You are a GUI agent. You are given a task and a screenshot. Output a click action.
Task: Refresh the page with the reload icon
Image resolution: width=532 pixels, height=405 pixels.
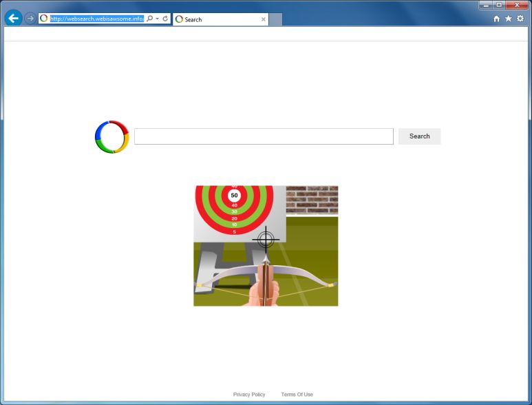[x=165, y=19]
